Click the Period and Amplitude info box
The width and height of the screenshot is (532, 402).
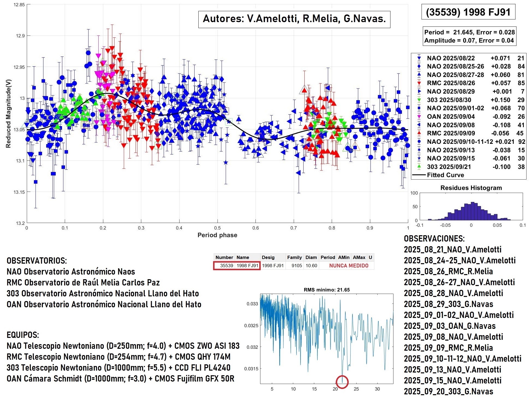pyautogui.click(x=469, y=36)
